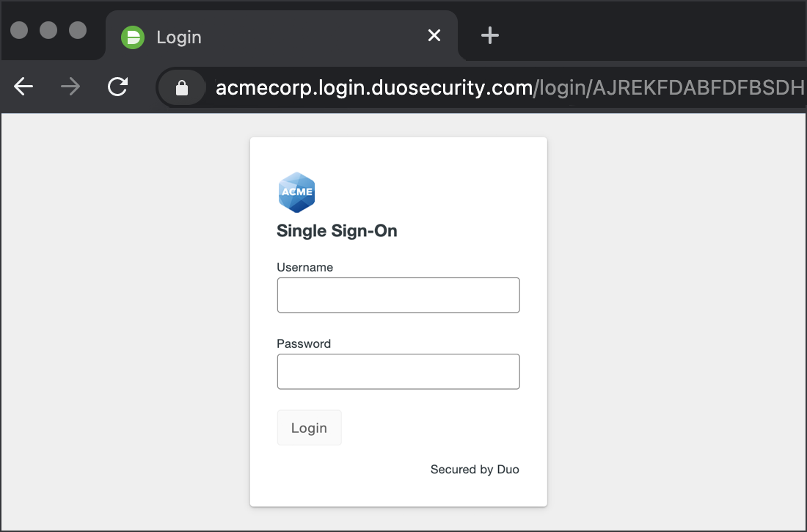Click the padlock icon in the address bar
The height and width of the screenshot is (532, 807).
pos(181,87)
